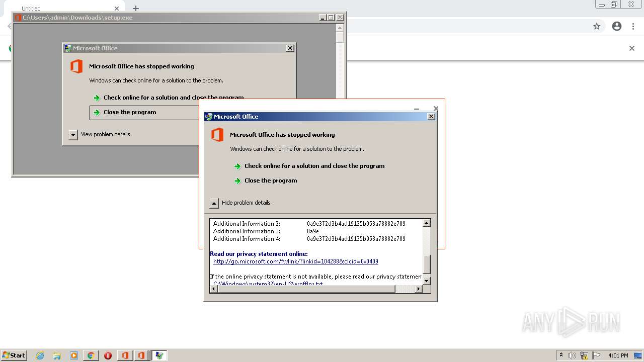Open the Start menu

pyautogui.click(x=14, y=355)
